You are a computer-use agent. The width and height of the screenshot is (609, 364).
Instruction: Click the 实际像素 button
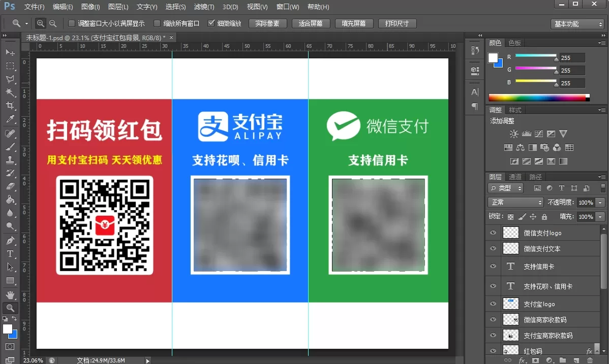[267, 24]
